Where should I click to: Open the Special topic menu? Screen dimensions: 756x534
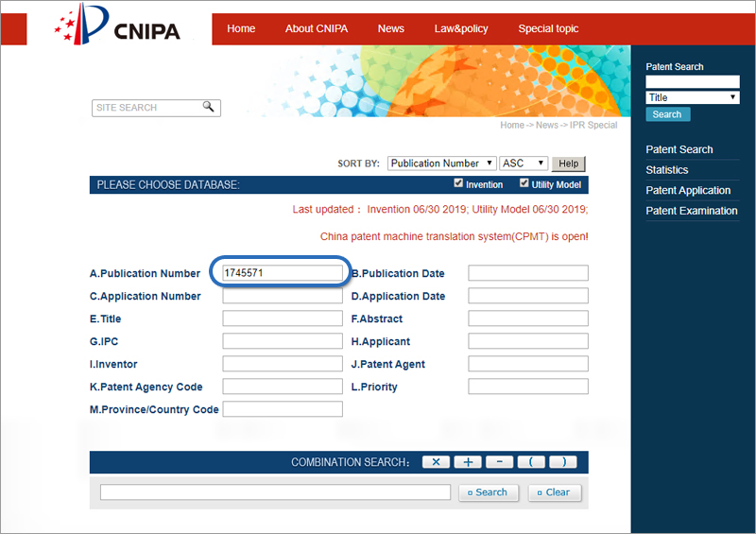(548, 29)
